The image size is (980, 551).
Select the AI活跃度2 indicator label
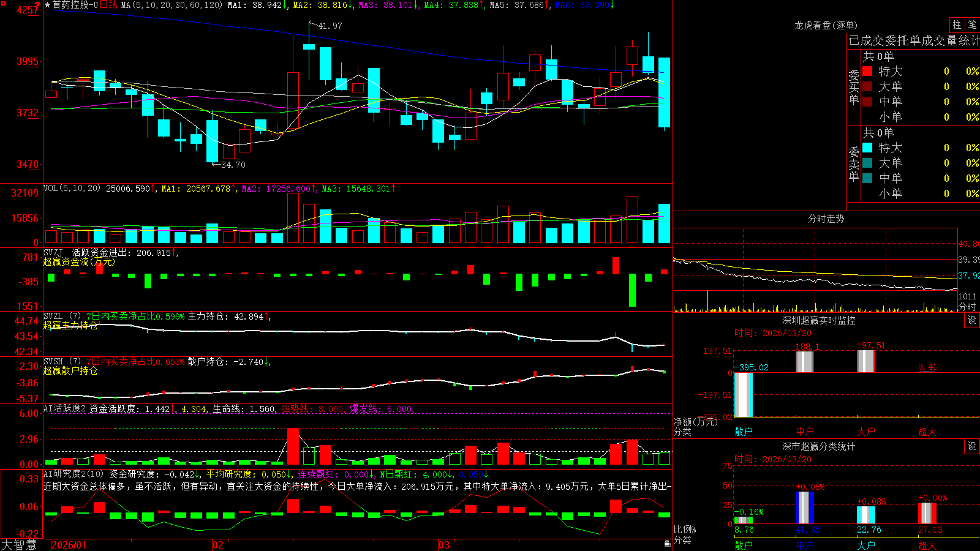(64, 408)
